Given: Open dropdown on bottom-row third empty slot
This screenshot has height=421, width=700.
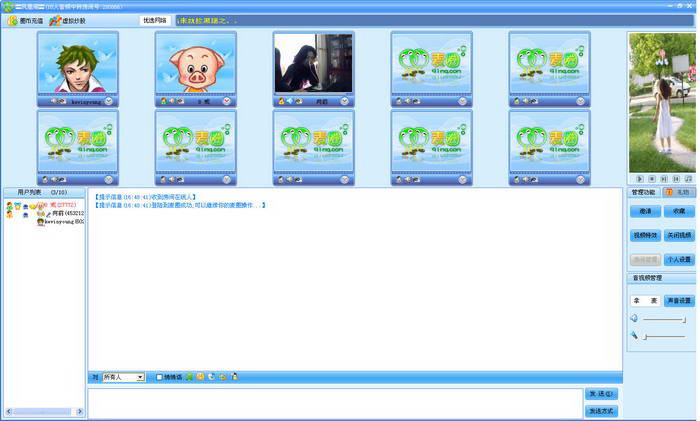Looking at the screenshot, I should [345, 180].
